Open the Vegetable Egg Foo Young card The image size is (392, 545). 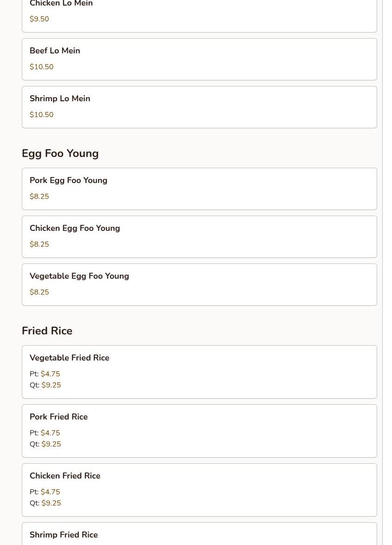coord(199,284)
